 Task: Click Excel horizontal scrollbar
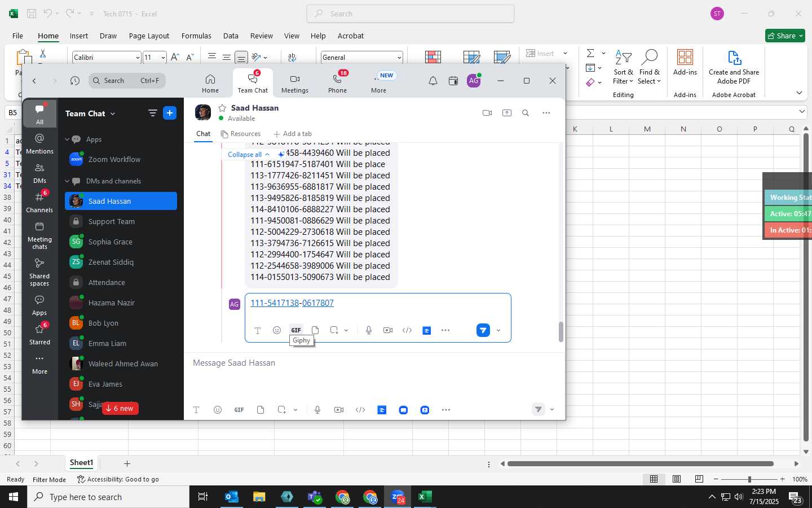point(640,464)
